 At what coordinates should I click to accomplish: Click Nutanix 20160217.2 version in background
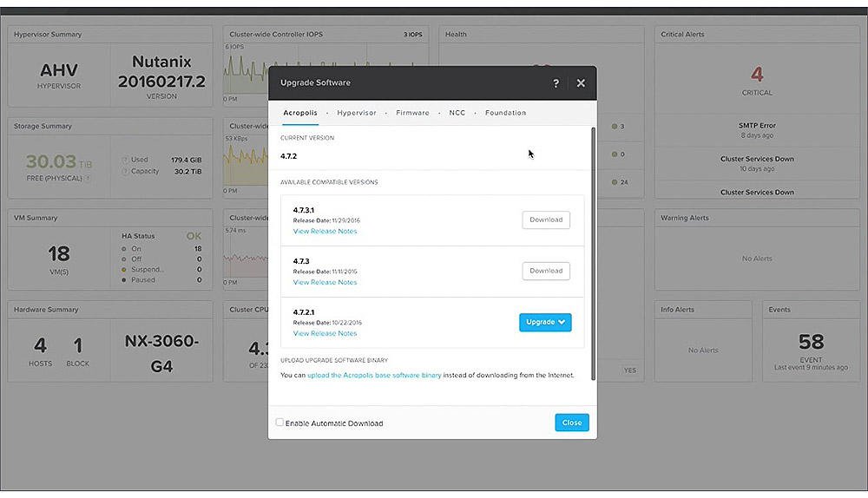point(161,72)
